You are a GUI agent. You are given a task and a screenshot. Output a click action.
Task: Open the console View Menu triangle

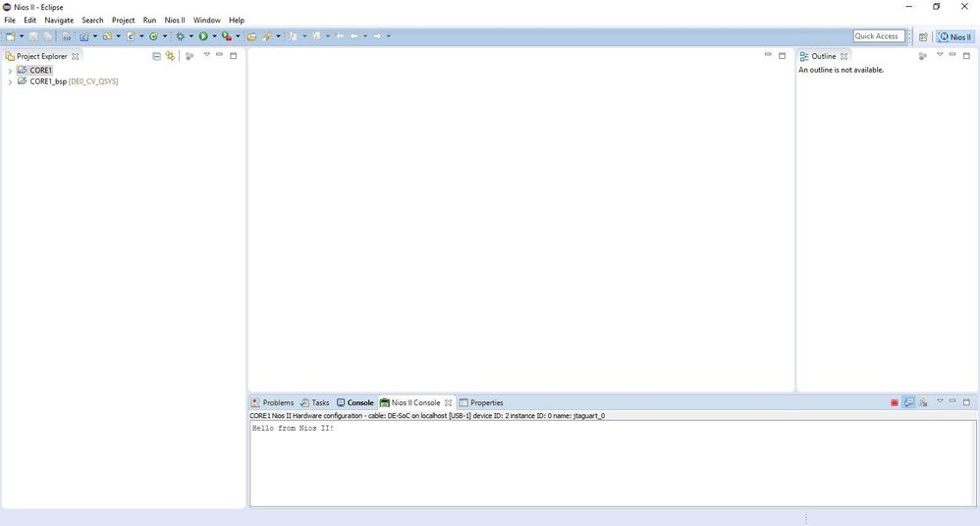click(x=940, y=401)
